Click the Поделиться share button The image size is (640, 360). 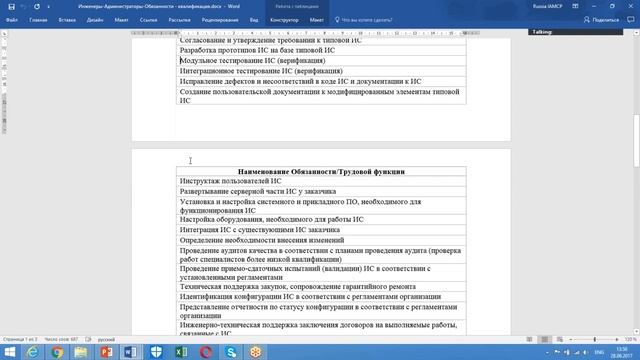point(601,20)
